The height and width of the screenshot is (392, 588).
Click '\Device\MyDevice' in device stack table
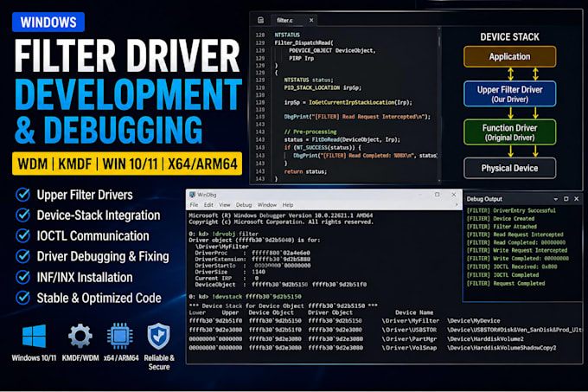(x=473, y=321)
